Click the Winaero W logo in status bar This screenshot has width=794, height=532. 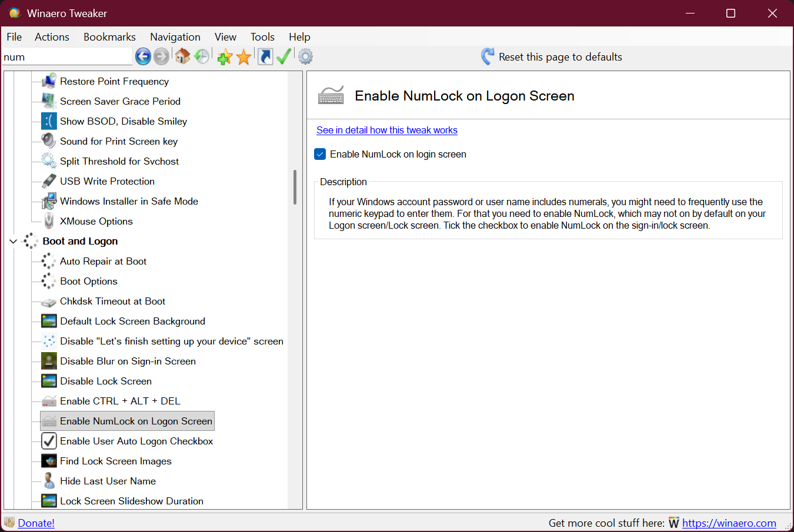pyautogui.click(x=674, y=523)
